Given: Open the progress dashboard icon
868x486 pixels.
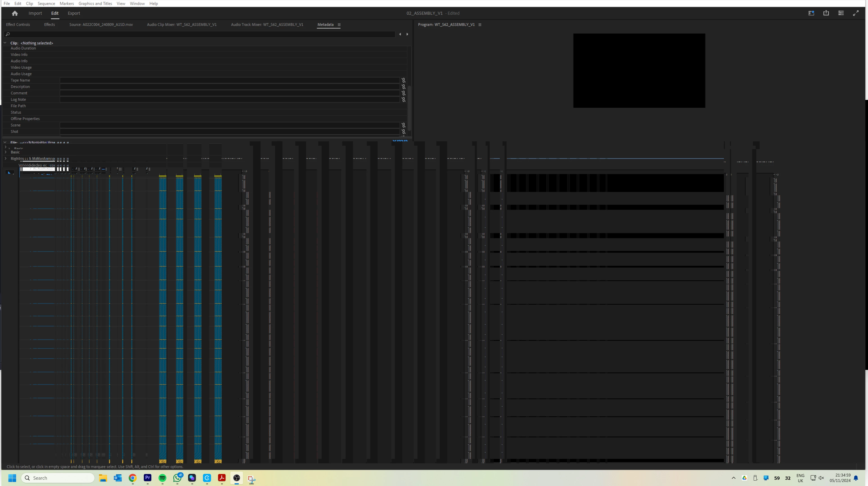Looking at the screenshot, I should tap(841, 13).
